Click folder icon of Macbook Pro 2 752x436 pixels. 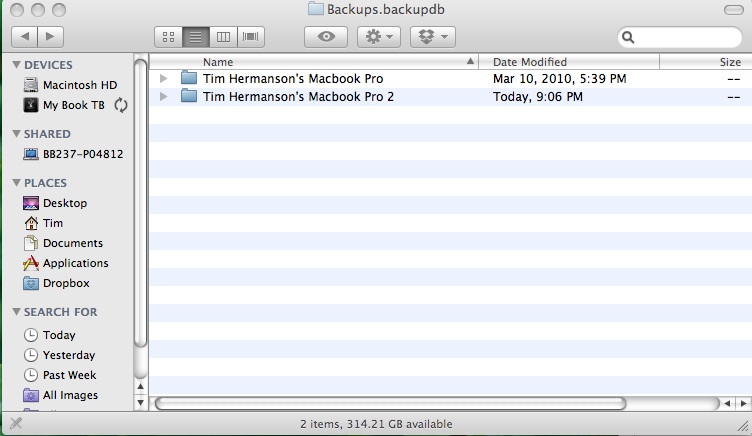click(189, 96)
